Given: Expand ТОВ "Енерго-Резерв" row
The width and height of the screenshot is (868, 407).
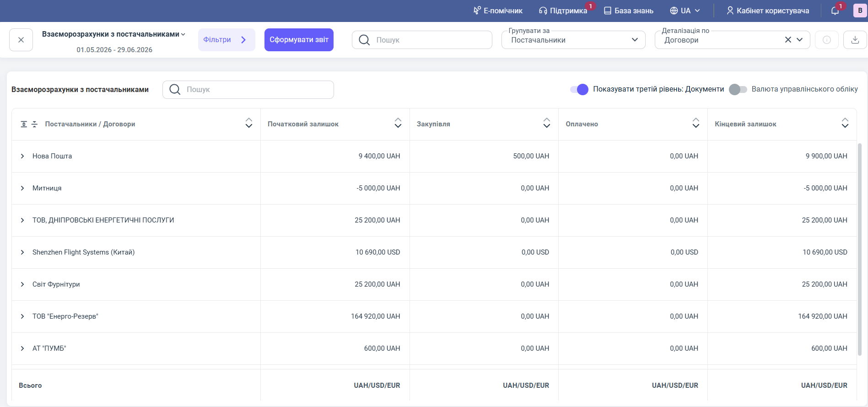Looking at the screenshot, I should [22, 316].
